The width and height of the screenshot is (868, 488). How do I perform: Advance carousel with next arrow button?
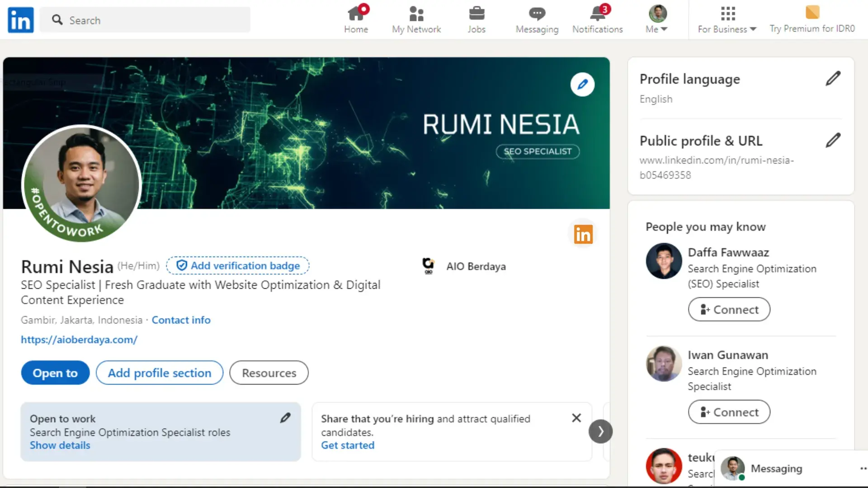point(600,432)
